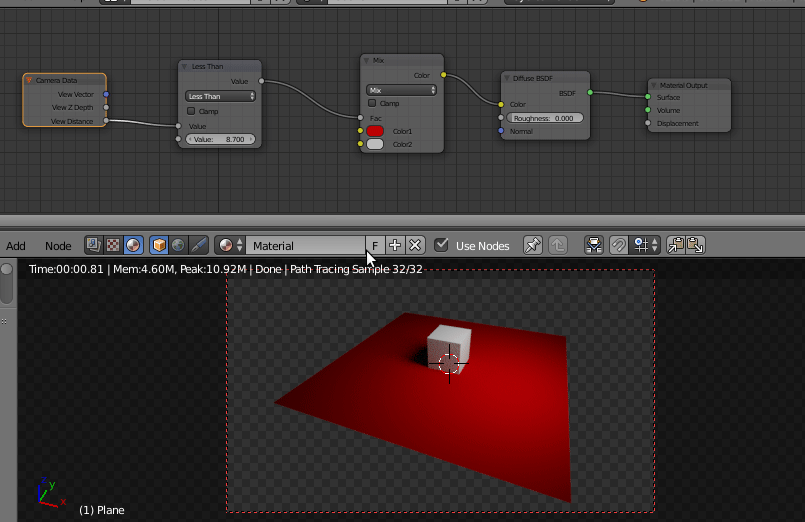The height and width of the screenshot is (522, 805).
Task: Open Less Than operation dropdown
Action: pos(220,96)
